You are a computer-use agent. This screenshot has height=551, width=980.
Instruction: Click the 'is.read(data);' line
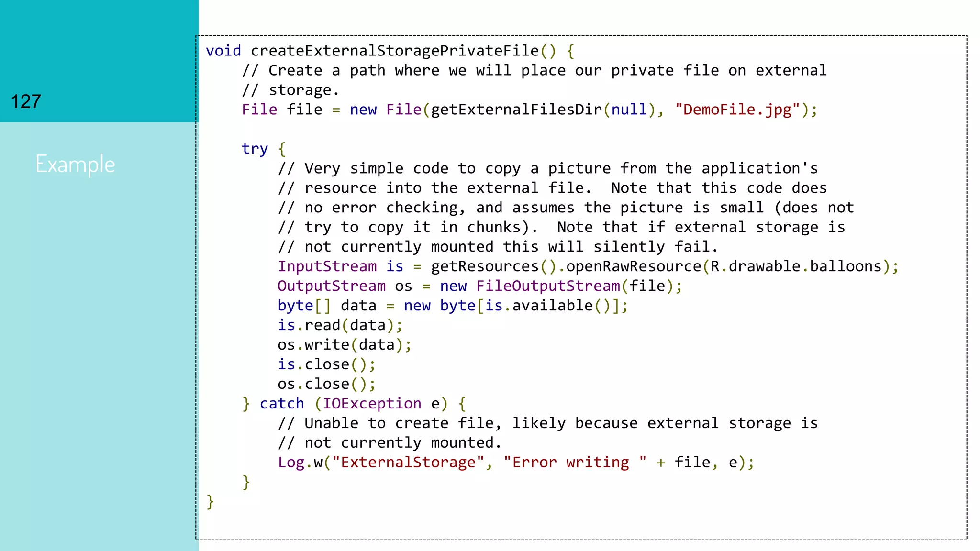340,325
